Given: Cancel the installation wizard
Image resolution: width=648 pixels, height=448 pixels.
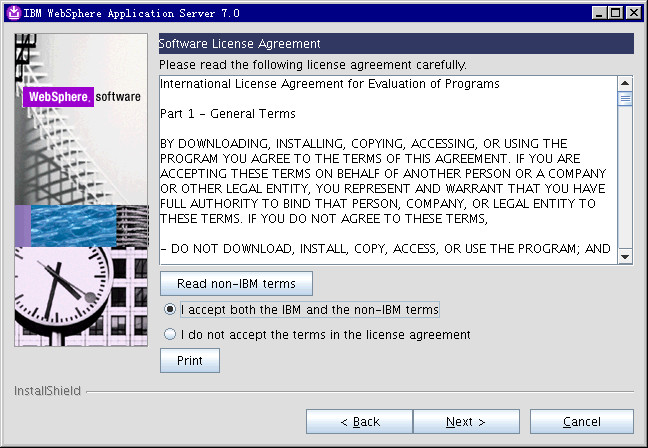Looking at the screenshot, I should click(581, 422).
